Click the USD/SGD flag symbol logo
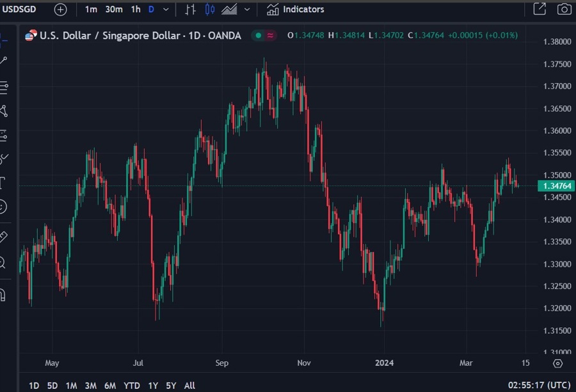This screenshot has width=576, height=392. [x=31, y=35]
